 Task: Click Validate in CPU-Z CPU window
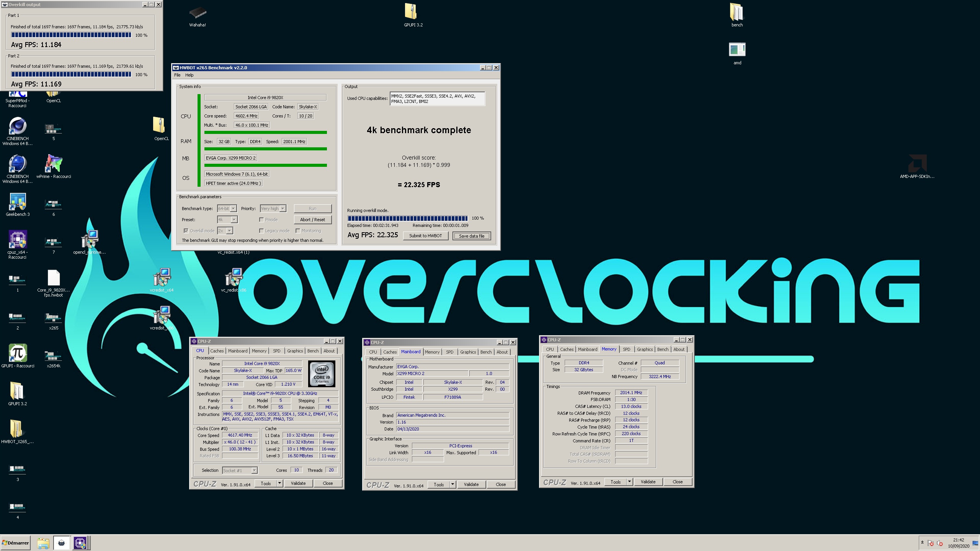click(x=298, y=483)
